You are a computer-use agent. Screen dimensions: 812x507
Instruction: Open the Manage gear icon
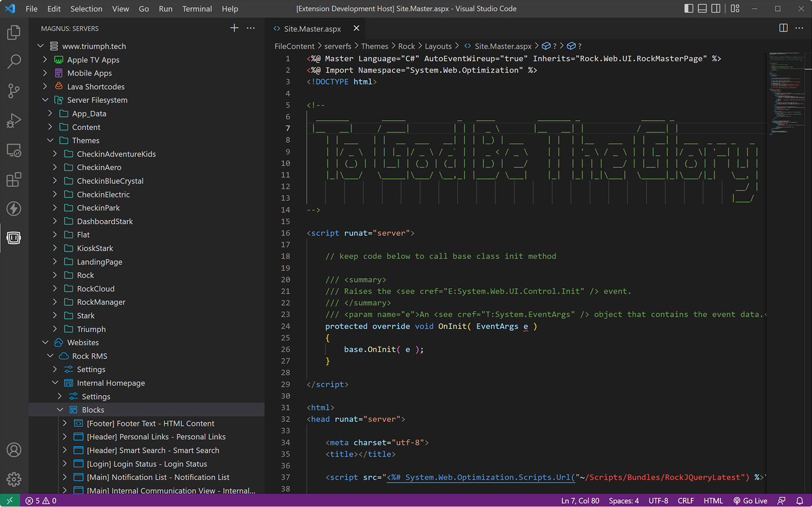[14, 479]
